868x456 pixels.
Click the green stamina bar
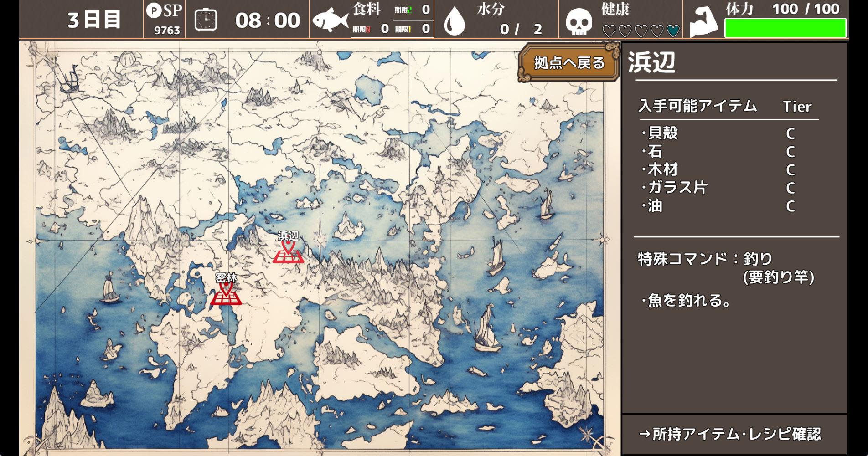click(x=785, y=28)
